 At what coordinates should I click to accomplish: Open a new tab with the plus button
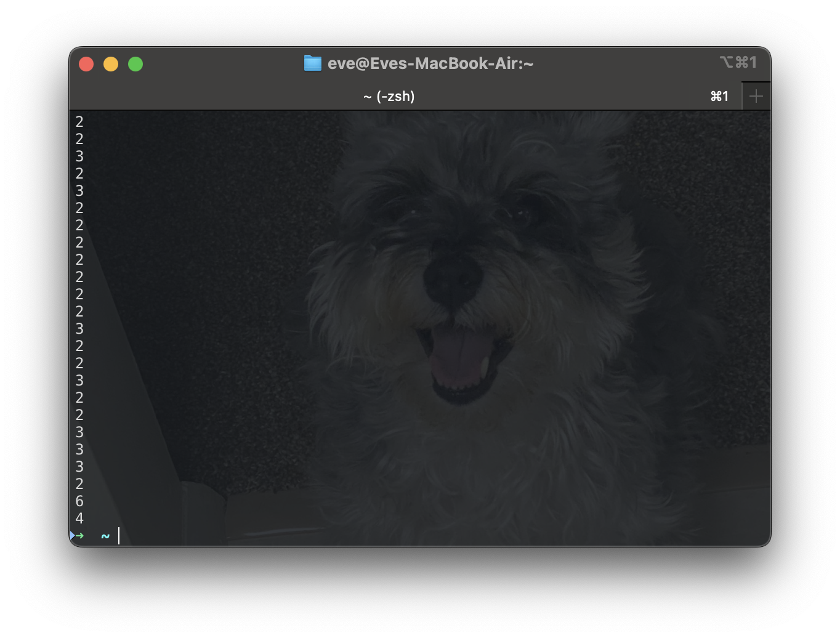point(756,95)
